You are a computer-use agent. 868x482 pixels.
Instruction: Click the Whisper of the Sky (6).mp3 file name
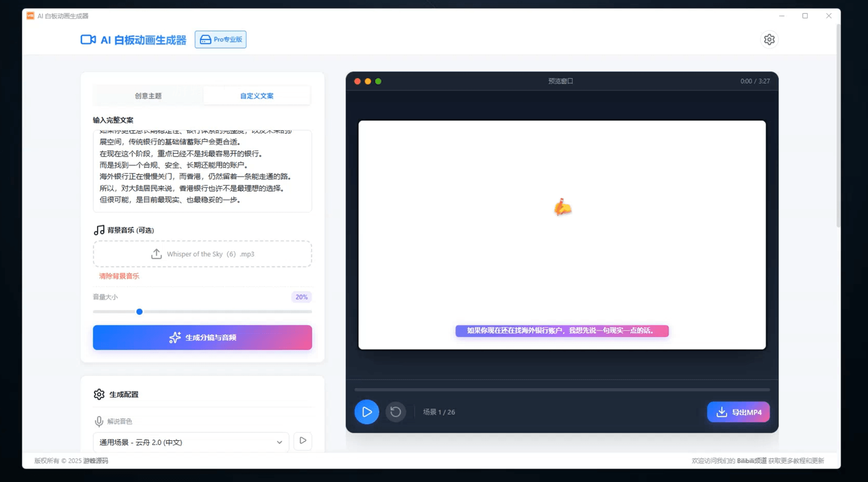pos(210,254)
